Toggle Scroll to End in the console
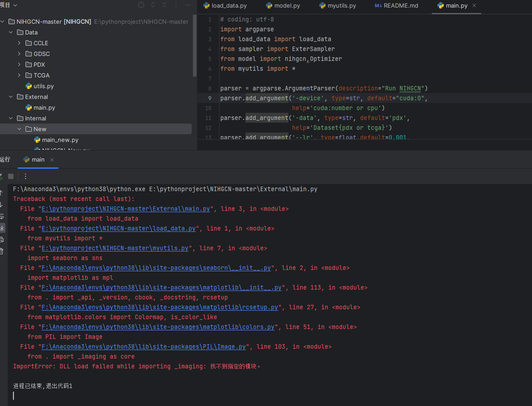 click(x=3, y=228)
